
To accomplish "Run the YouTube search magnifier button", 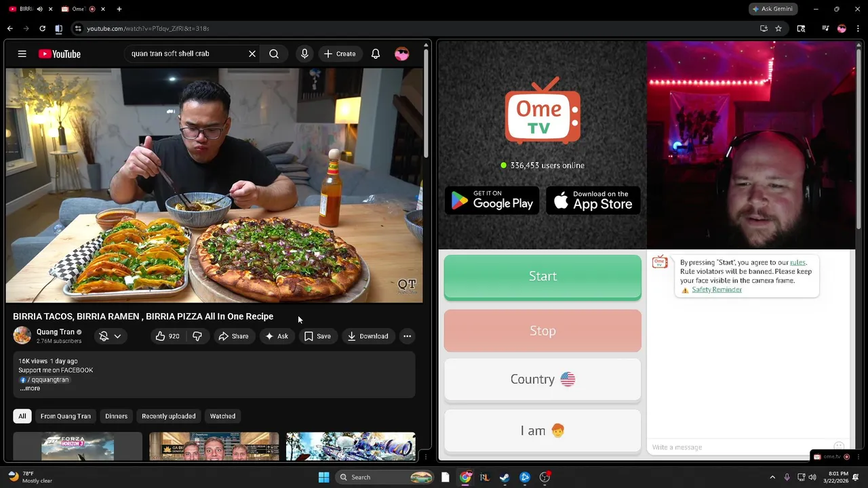I will 274,54.
